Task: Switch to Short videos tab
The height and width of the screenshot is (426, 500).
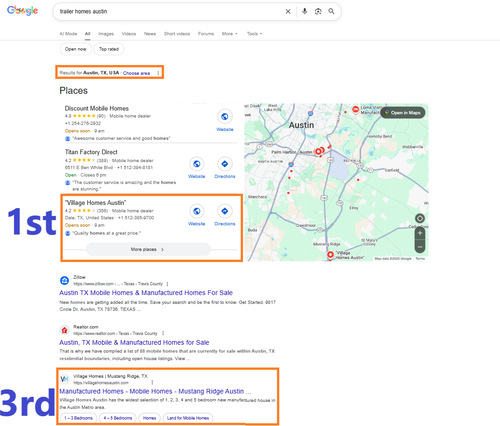Action: (177, 34)
